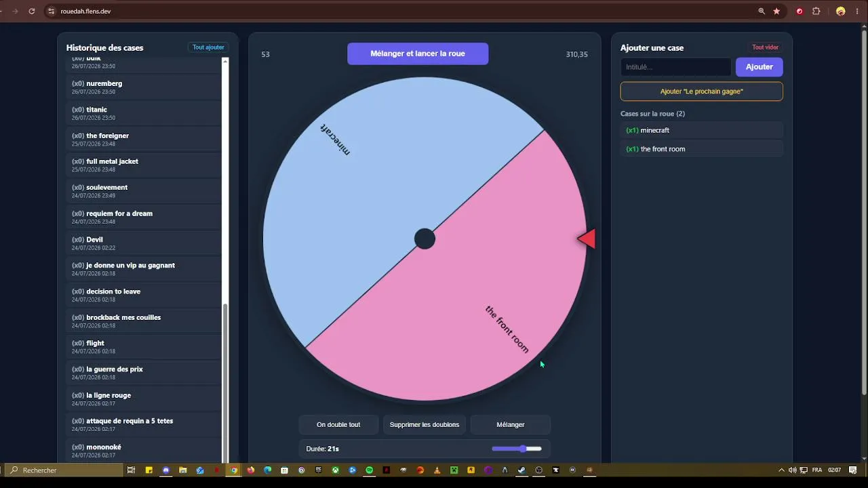This screenshot has height=488, width=868.
Task: Open the red extension icon in toolbar
Action: (x=800, y=12)
